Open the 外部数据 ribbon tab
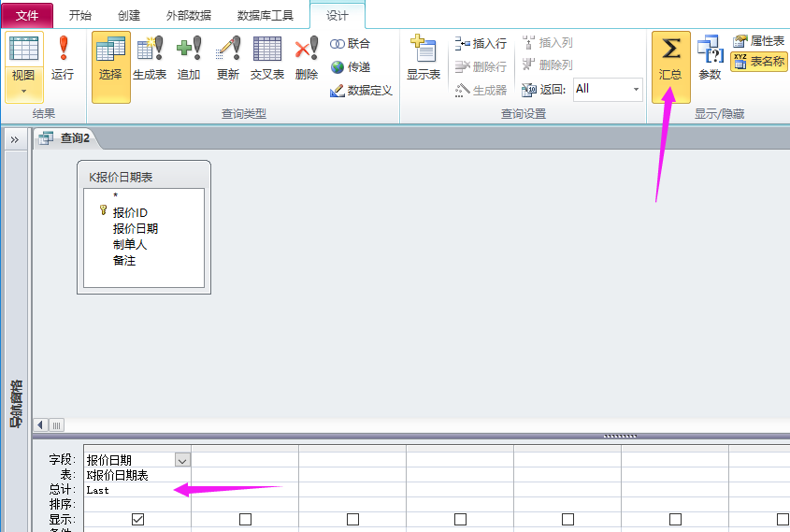Viewport: 790px width, 532px height. [x=189, y=16]
